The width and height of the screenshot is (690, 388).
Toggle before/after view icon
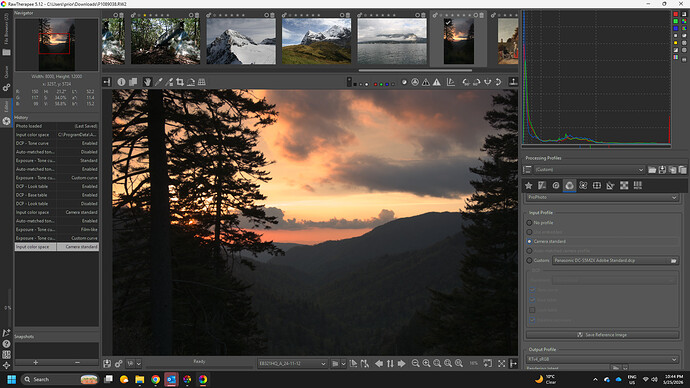tap(133, 82)
